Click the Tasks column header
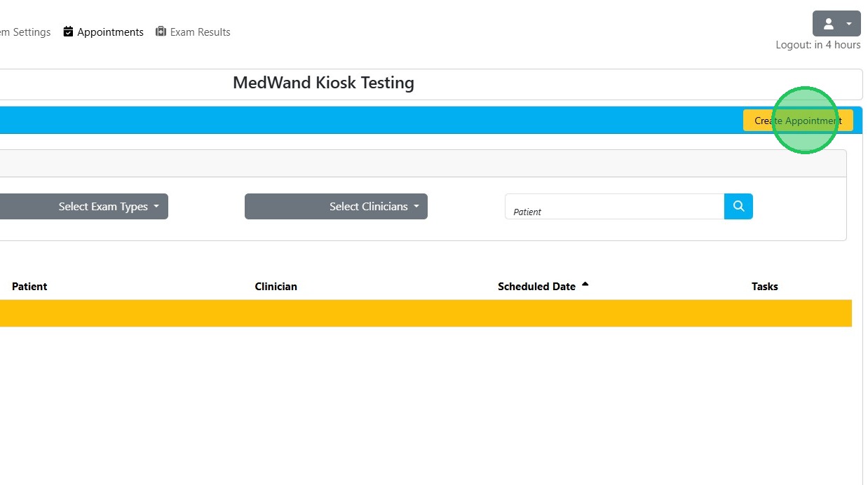The height and width of the screenshot is (485, 868). click(x=764, y=287)
